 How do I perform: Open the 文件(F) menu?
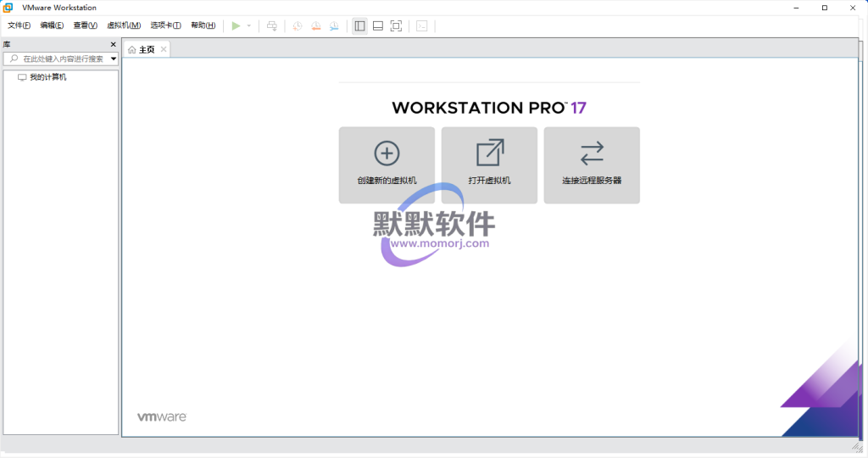(x=19, y=25)
